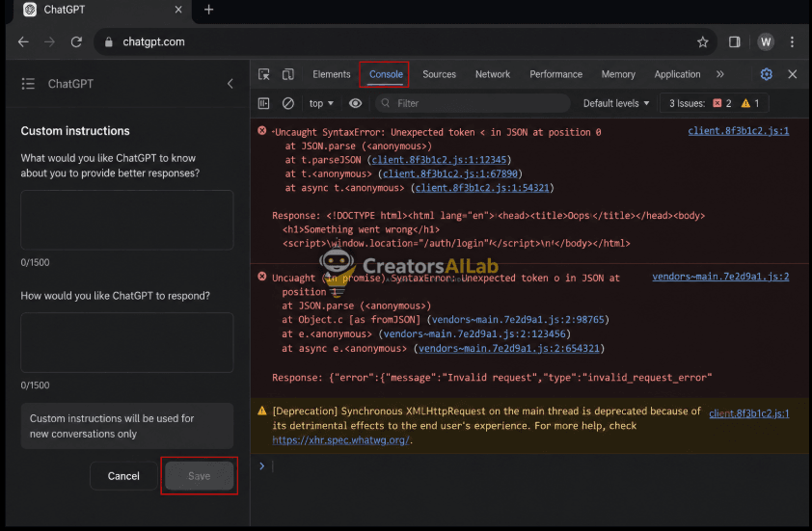Open DevTools settings gear

click(767, 74)
